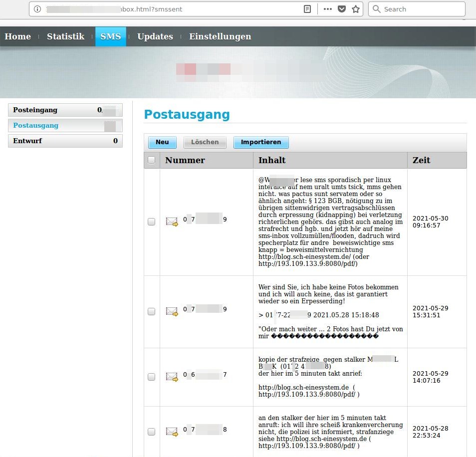Open Entwurf folder in sidebar
This screenshot has height=457, width=476.
[x=65, y=141]
